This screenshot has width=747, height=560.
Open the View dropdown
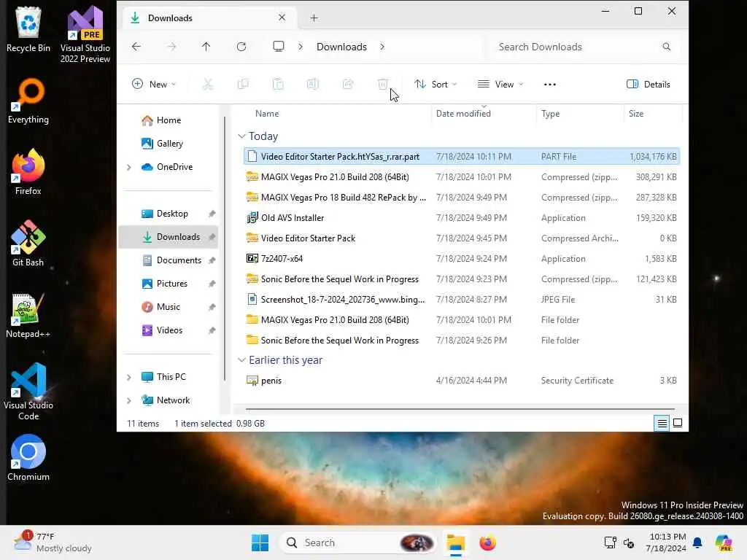[500, 85]
